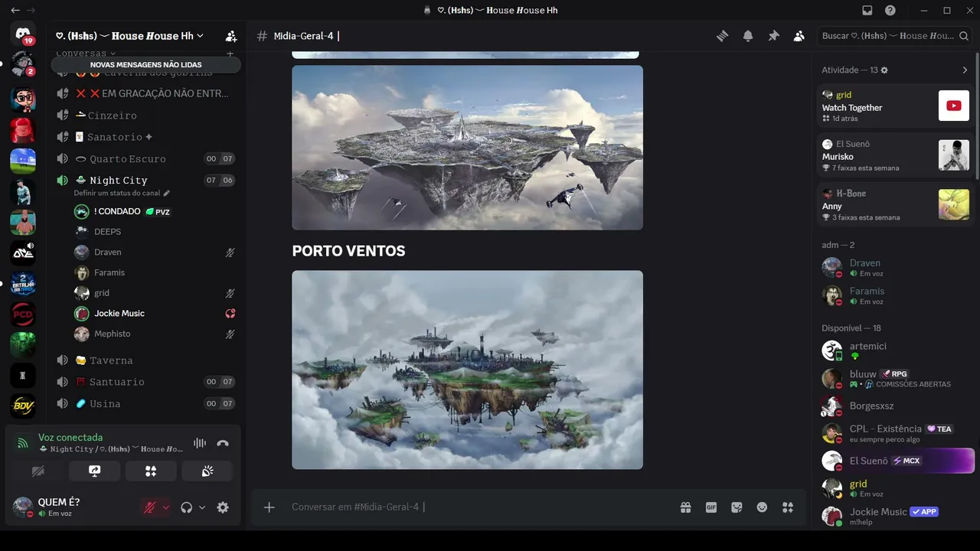This screenshot has height=551, width=980.
Task: Open the server name dropdown menu
Action: (130, 36)
